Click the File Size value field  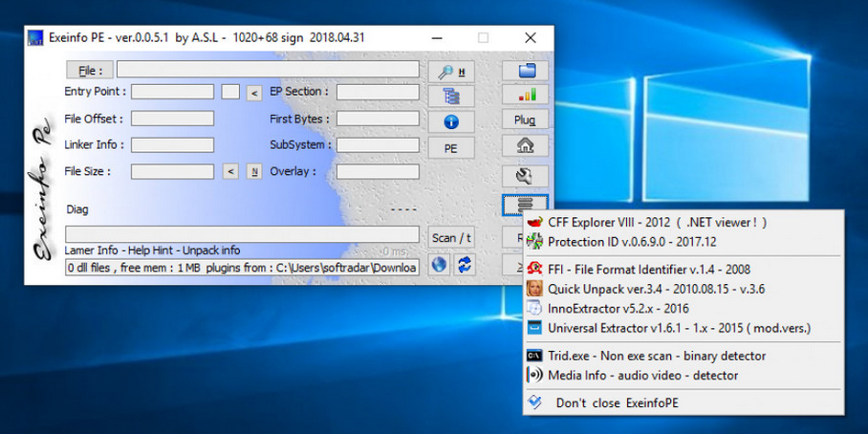click(172, 172)
